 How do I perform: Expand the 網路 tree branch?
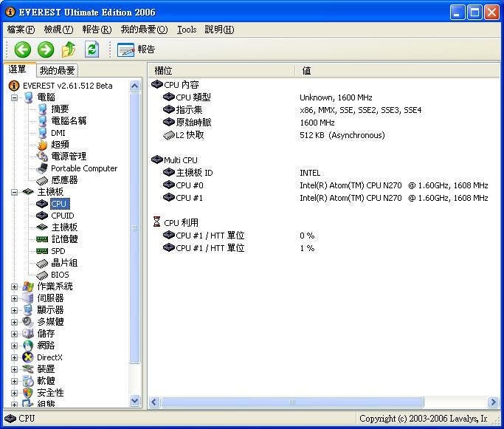click(x=15, y=346)
